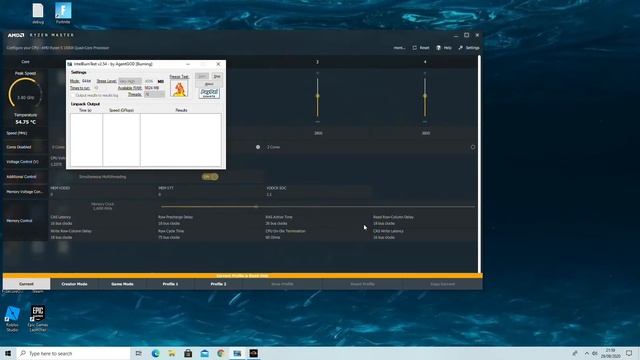
Task: Click the Memory Control sidebar label
Action: [x=19, y=220]
